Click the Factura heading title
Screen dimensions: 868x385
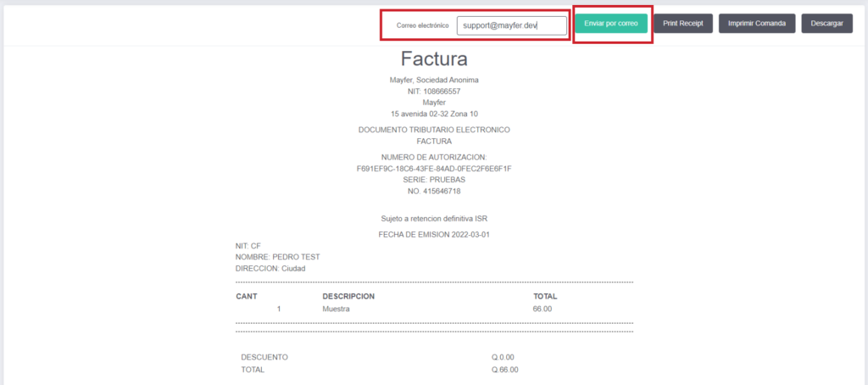click(434, 59)
